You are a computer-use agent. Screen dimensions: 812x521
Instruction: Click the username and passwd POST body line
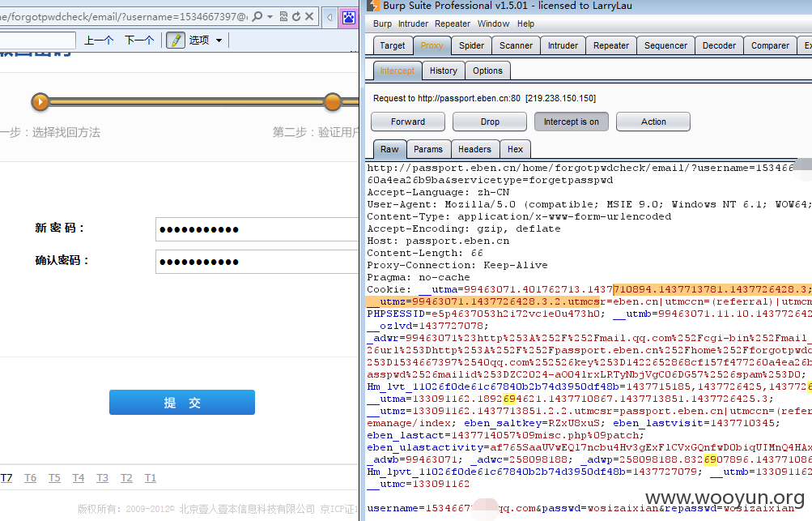tap(580, 509)
